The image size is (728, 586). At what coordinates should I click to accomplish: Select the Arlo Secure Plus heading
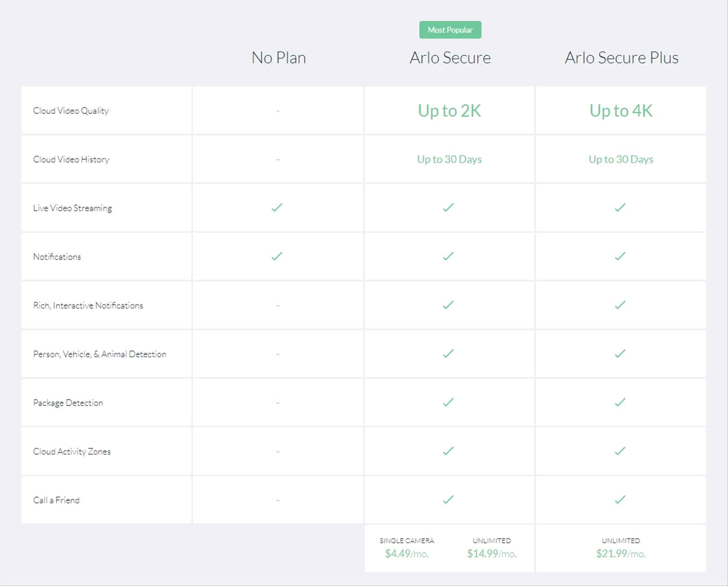pyautogui.click(x=621, y=58)
